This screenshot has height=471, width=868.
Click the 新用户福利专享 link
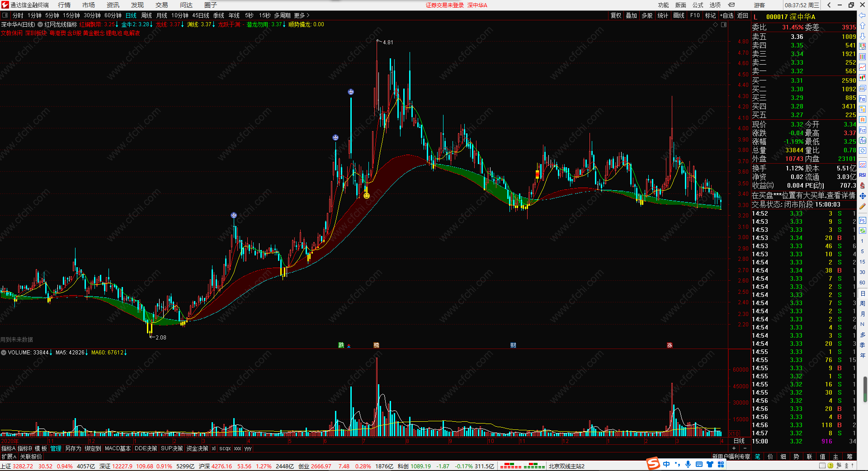pyautogui.click(x=731, y=457)
